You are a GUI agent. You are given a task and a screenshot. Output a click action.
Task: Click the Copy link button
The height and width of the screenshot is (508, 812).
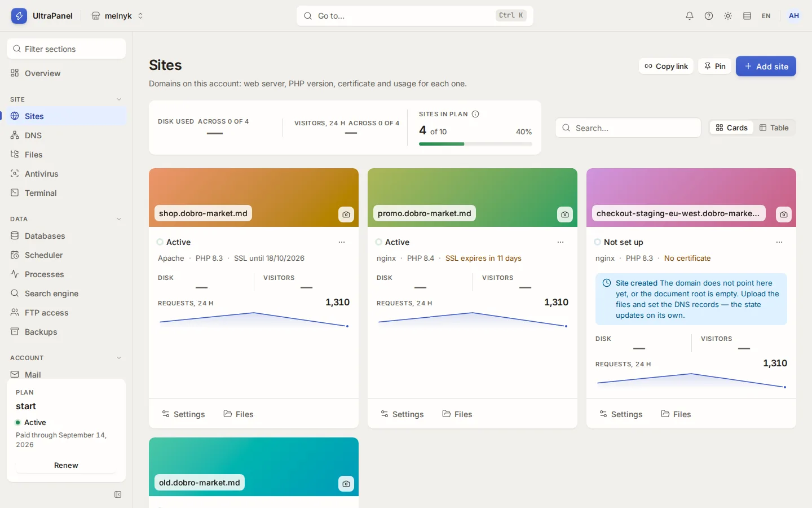click(667, 66)
